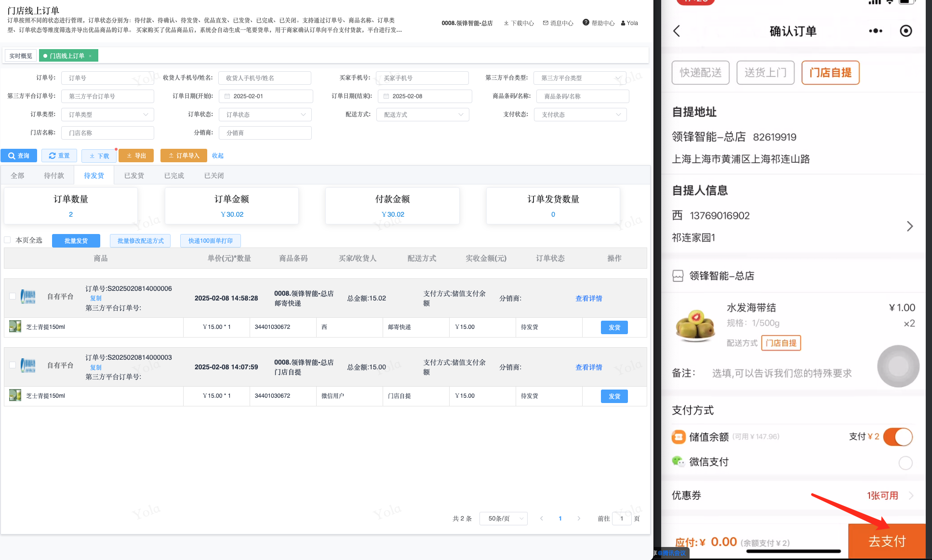Select the 快递配送 delivery tab

(700, 73)
